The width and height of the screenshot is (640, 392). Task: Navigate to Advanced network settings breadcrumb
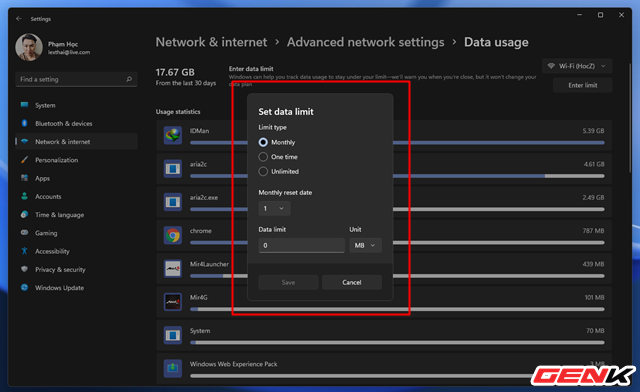coord(365,42)
